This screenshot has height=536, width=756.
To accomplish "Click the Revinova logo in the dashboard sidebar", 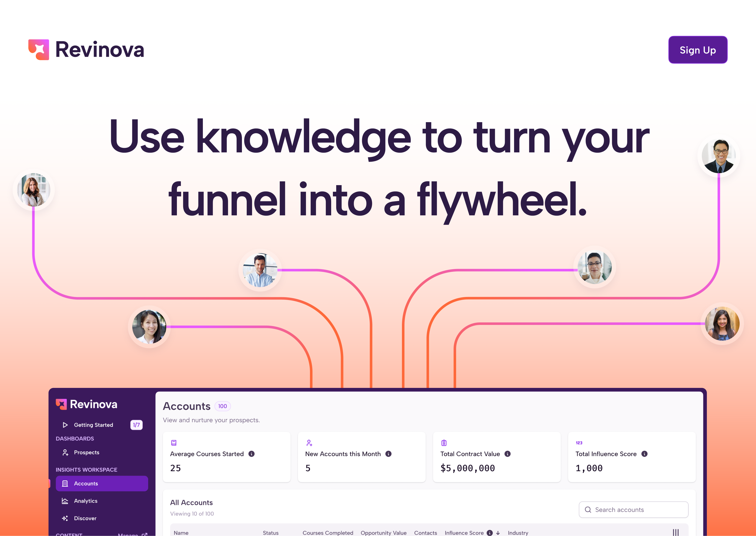I will (86, 404).
